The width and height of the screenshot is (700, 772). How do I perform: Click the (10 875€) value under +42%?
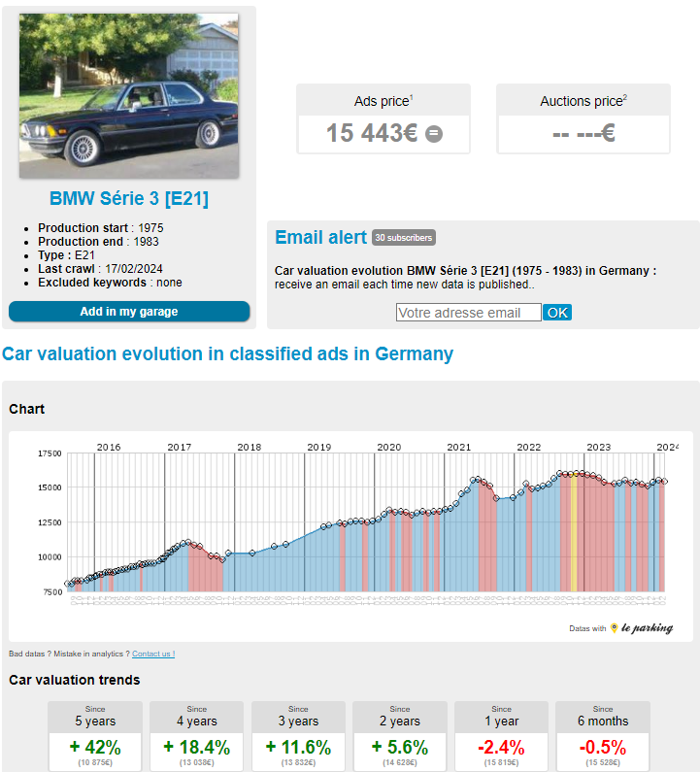coord(95,762)
